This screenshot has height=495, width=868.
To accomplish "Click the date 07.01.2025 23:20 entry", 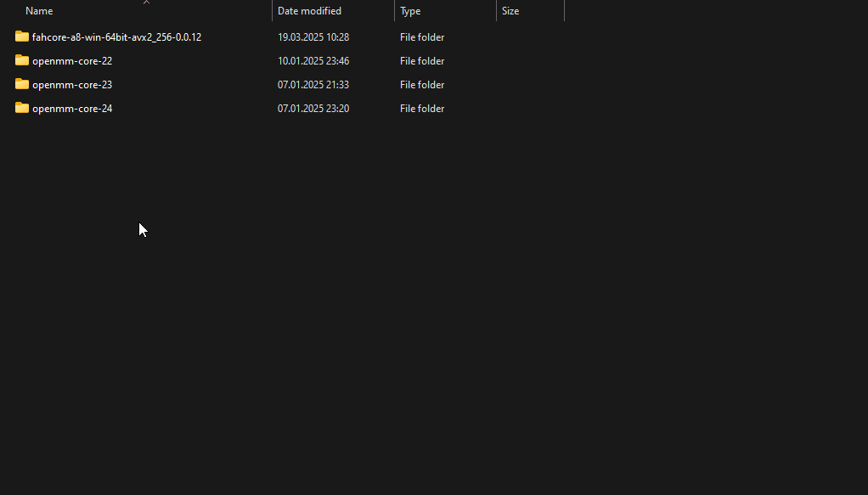I will 313,109.
